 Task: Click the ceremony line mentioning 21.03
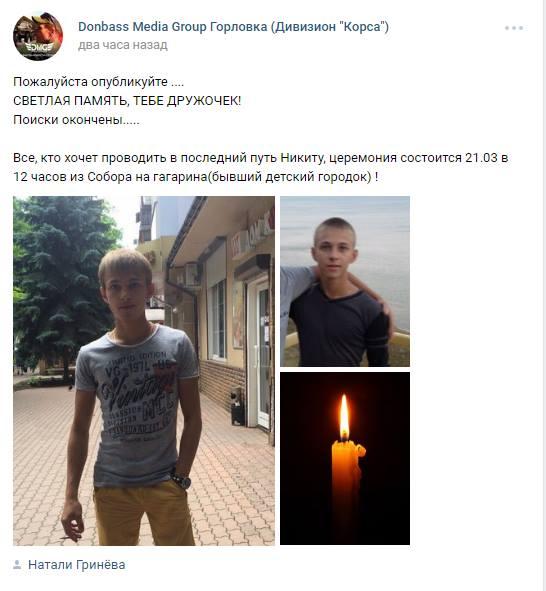261,158
